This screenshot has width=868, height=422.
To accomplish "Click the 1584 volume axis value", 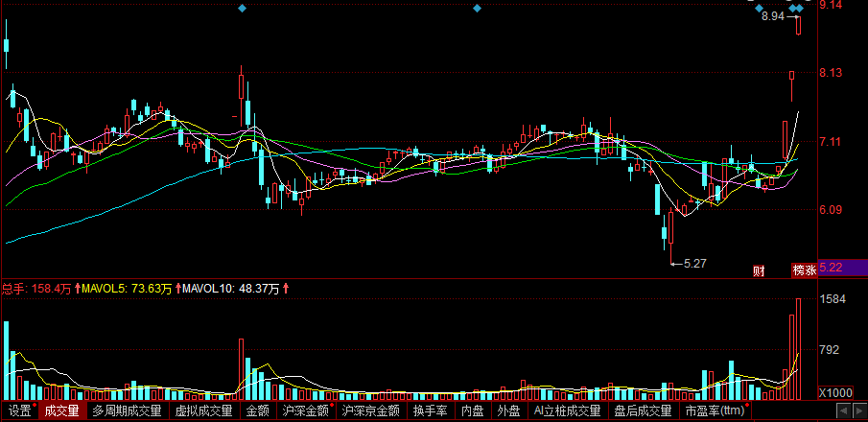I will pyautogui.click(x=832, y=299).
